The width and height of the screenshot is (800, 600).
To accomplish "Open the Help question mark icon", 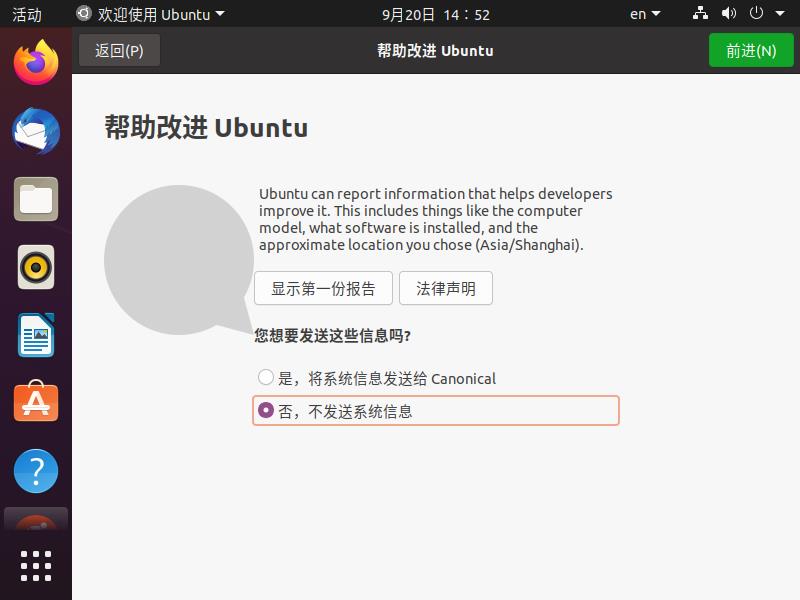I will coord(36,470).
